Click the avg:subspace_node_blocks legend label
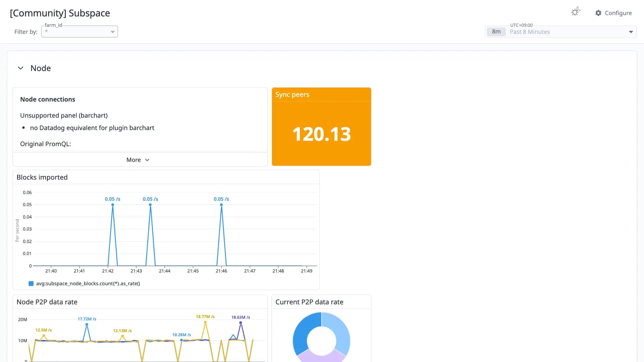The image size is (644, 362). 88,284
